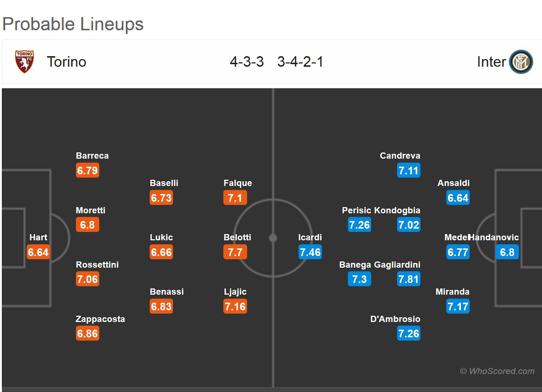Click Belotti's 7.7 rating badge
Image resolution: width=542 pixels, height=392 pixels.
click(235, 252)
